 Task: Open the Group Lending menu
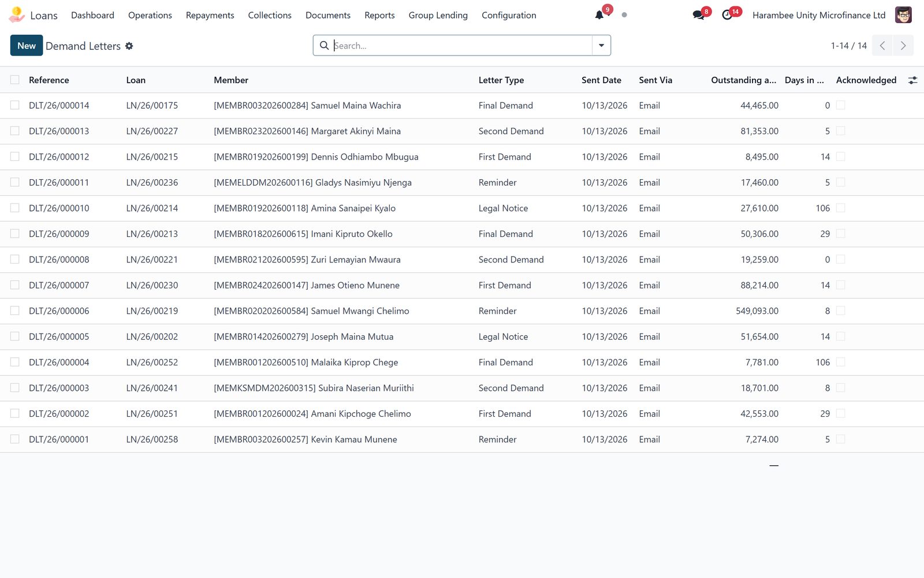coord(438,15)
